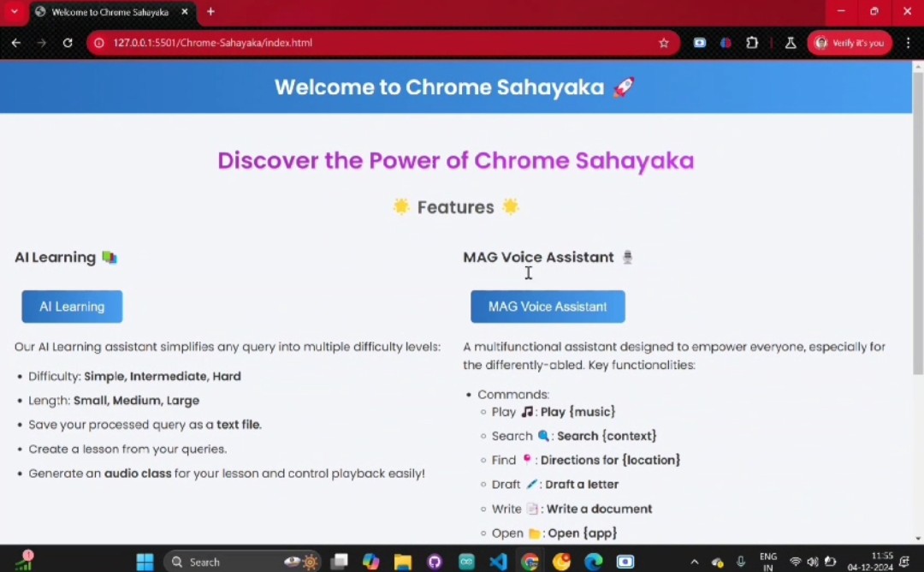
Task: Go back to previous page
Action: (16, 43)
